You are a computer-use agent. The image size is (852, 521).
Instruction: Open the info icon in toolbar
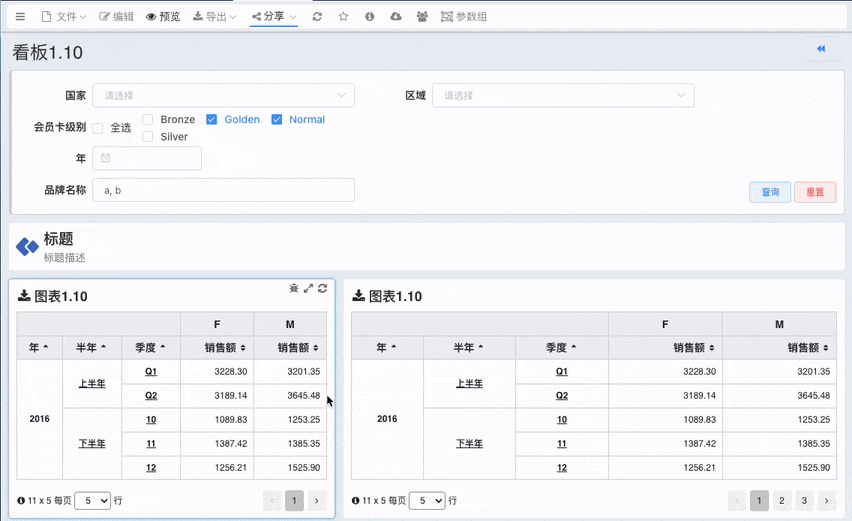click(x=369, y=17)
